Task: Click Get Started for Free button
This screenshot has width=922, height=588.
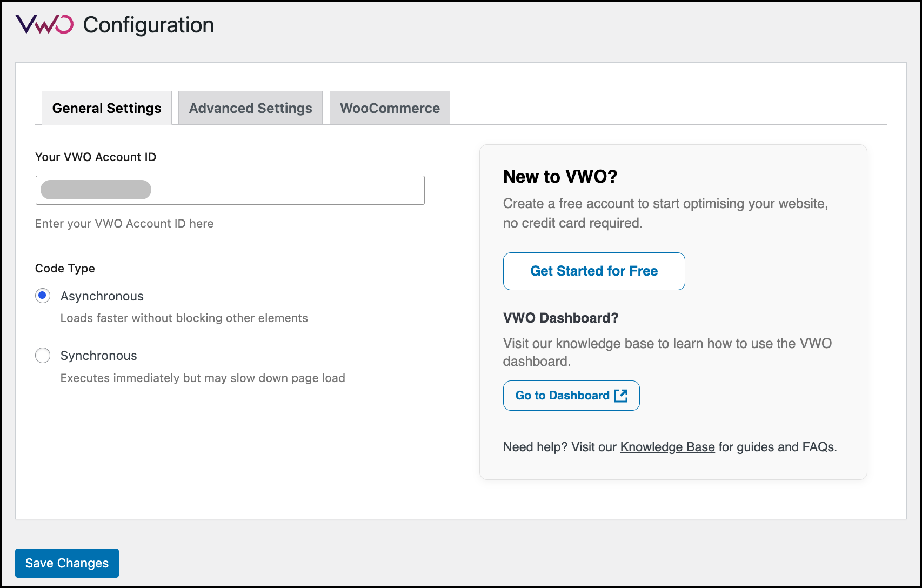Action: pos(594,271)
